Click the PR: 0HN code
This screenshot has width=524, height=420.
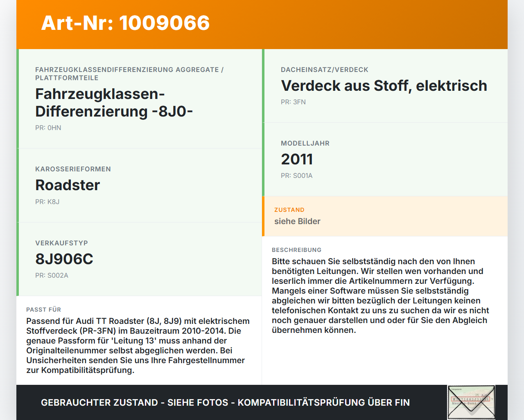(48, 128)
